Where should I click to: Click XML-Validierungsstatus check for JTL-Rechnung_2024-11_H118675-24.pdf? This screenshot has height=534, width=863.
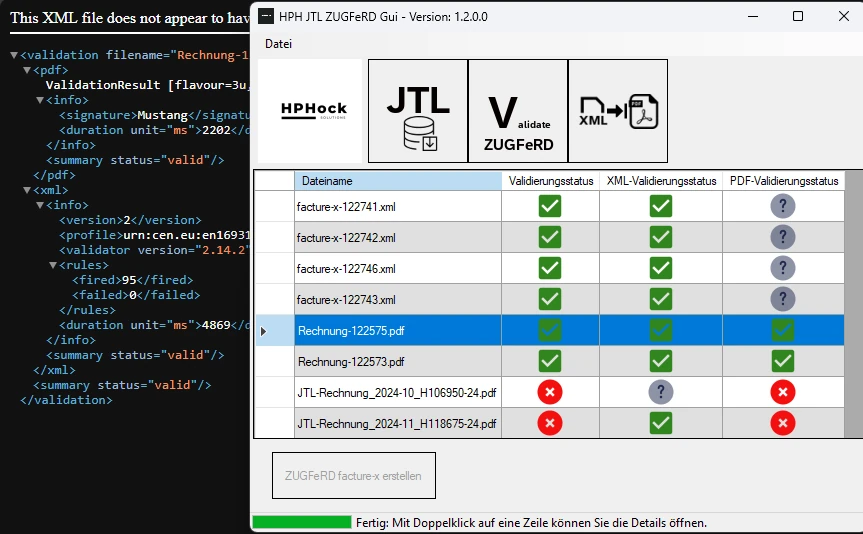pos(660,423)
